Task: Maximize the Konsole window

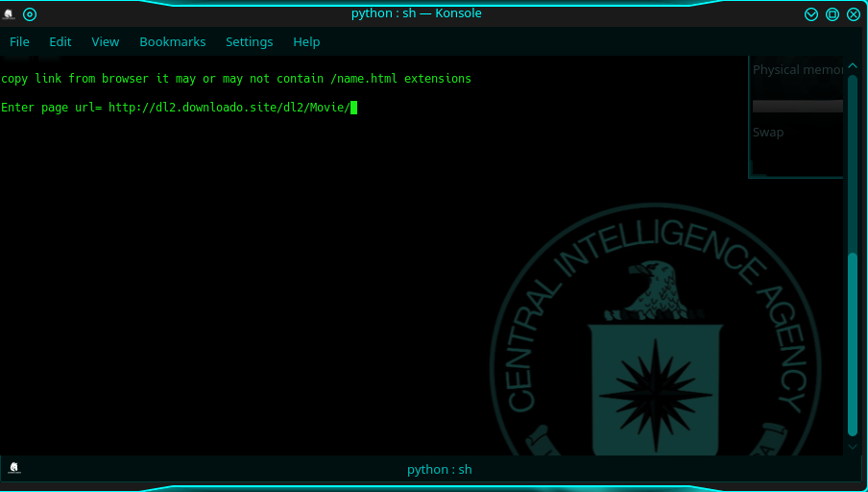Action: 832,14
